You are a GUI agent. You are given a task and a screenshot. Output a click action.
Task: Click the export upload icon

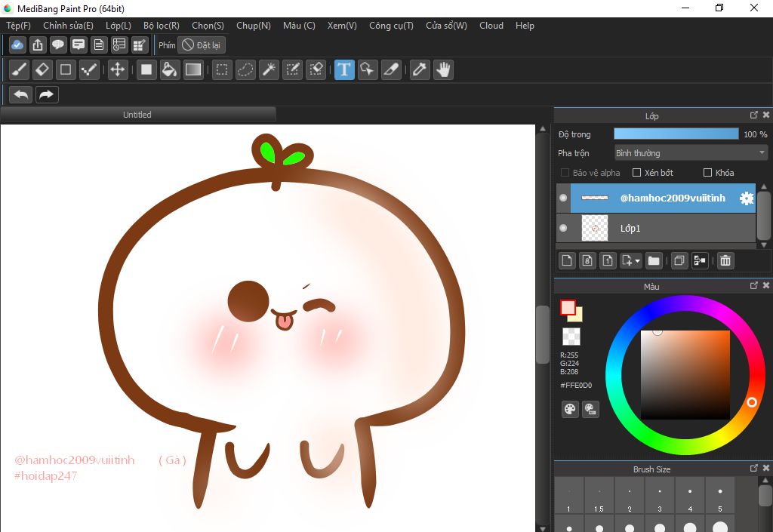[x=38, y=45]
